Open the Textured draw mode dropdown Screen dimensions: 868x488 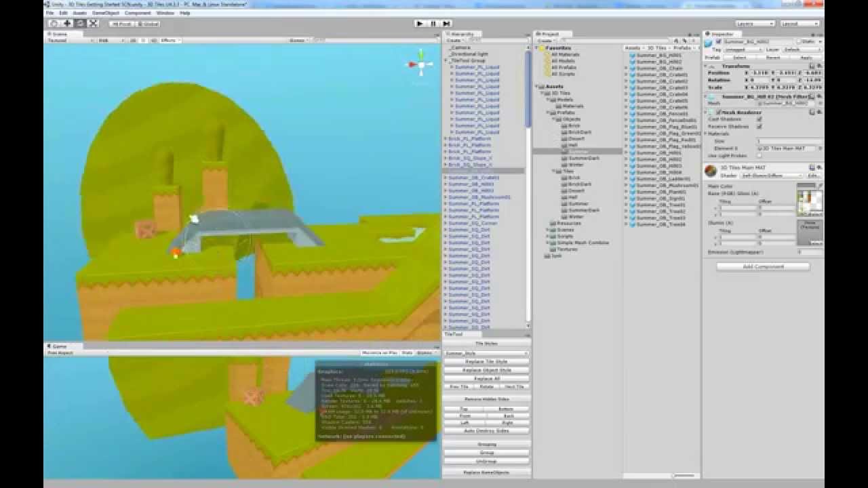coord(70,41)
